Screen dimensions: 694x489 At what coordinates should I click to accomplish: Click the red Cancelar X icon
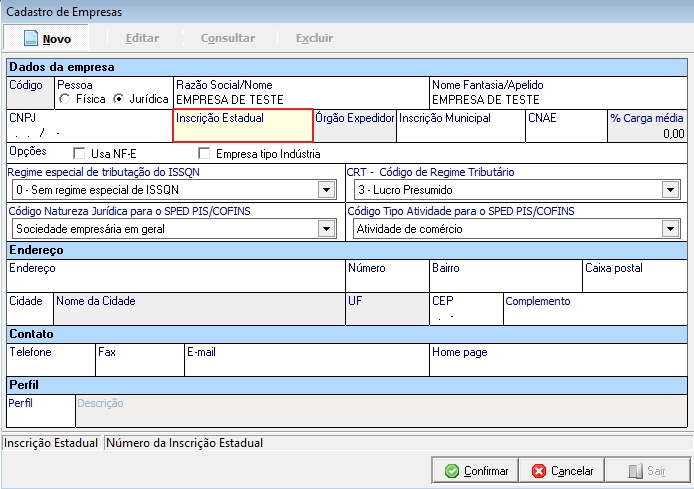(x=539, y=471)
